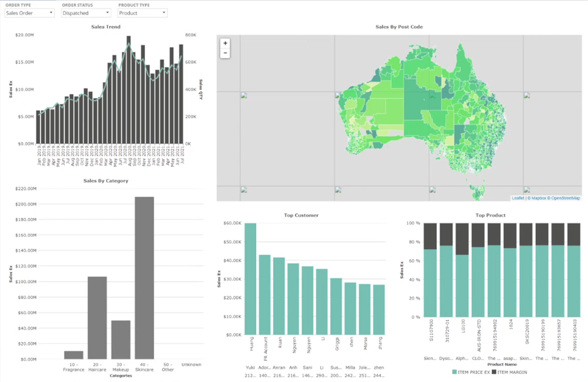The width and height of the screenshot is (588, 382).
Task: Click the 'Categories' axis title
Action: (x=121, y=376)
